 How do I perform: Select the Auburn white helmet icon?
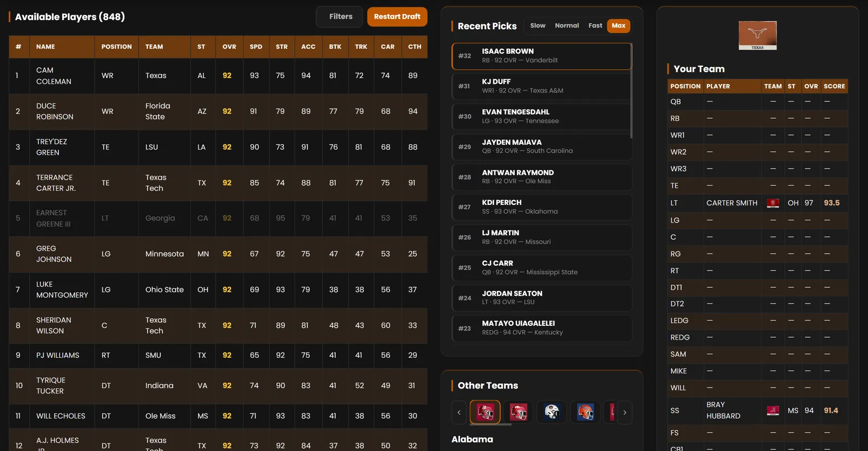click(x=552, y=413)
